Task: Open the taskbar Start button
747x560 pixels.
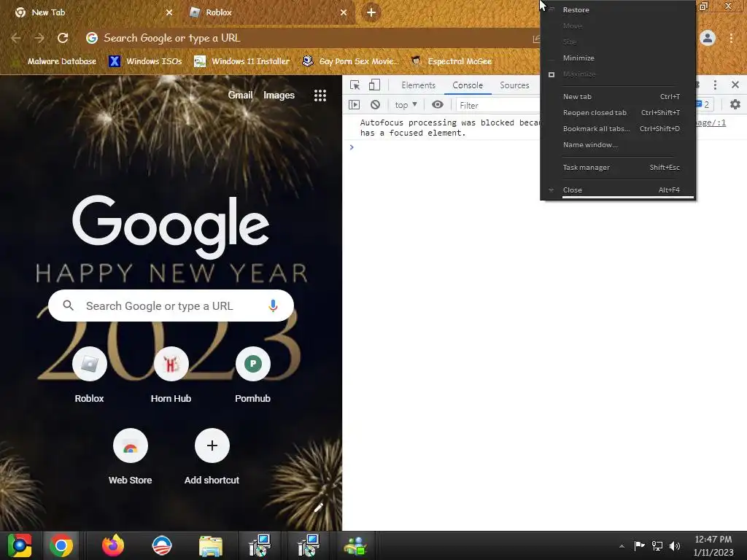Action: [x=20, y=545]
